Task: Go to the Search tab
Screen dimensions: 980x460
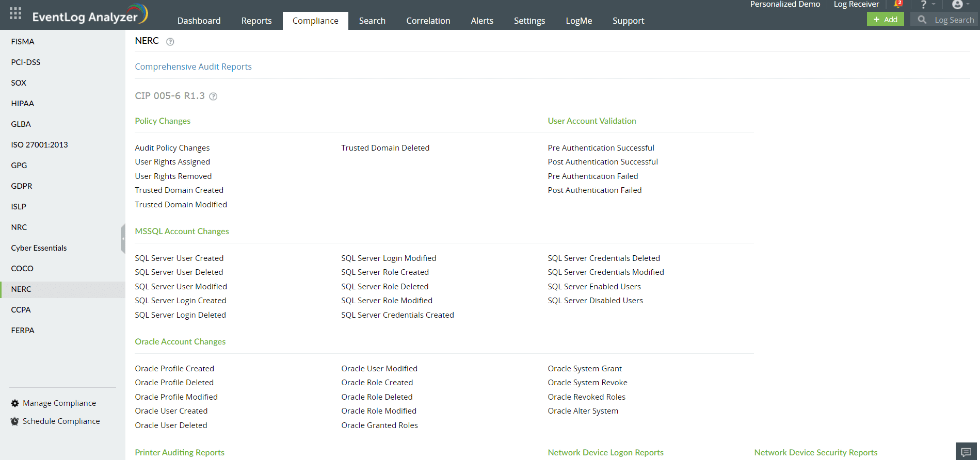Action: [372, 21]
